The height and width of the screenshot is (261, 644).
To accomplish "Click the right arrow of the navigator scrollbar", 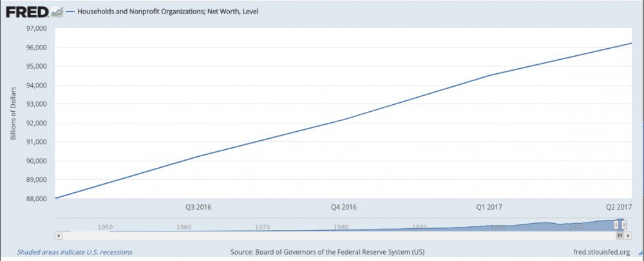I will [x=629, y=236].
